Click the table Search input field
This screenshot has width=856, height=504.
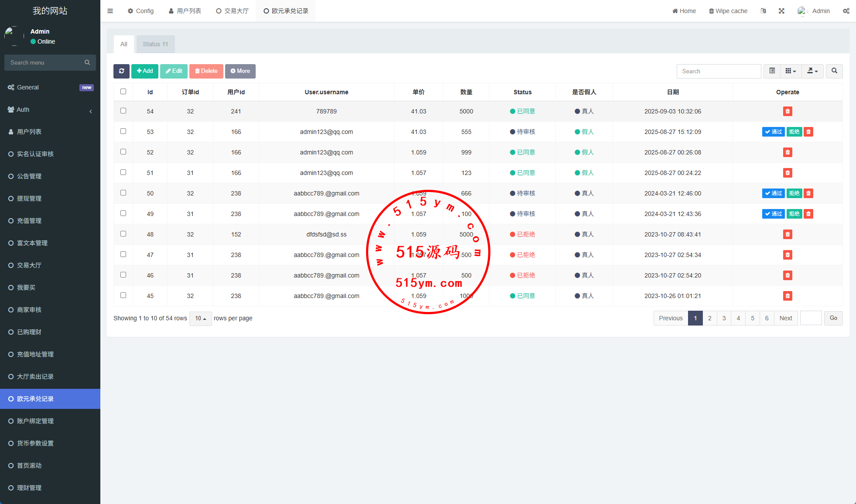(719, 71)
